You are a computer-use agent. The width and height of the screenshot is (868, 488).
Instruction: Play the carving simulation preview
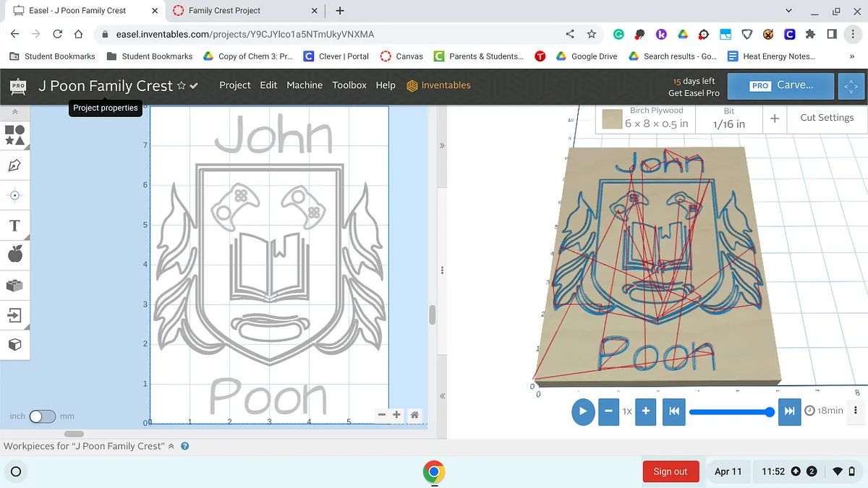(x=582, y=411)
